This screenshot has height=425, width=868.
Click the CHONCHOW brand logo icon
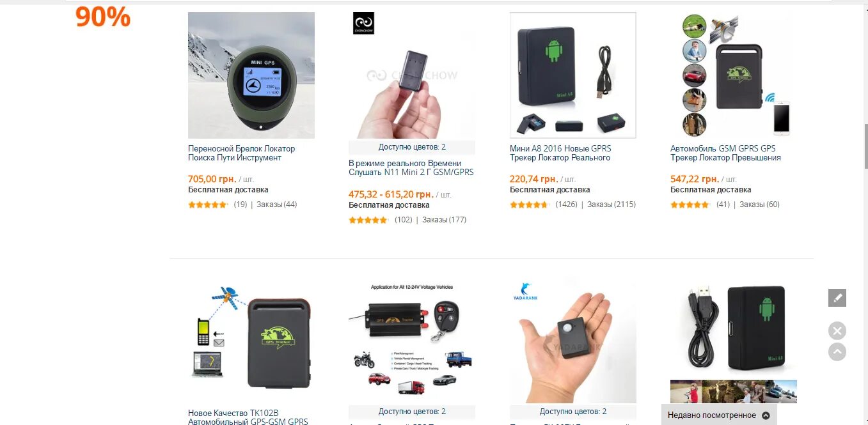(363, 23)
